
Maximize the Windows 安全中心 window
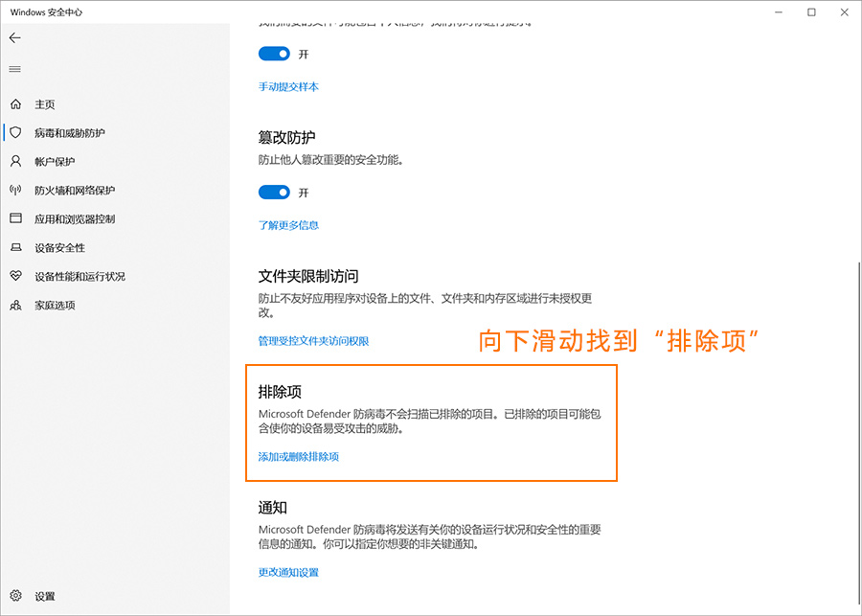[811, 12]
